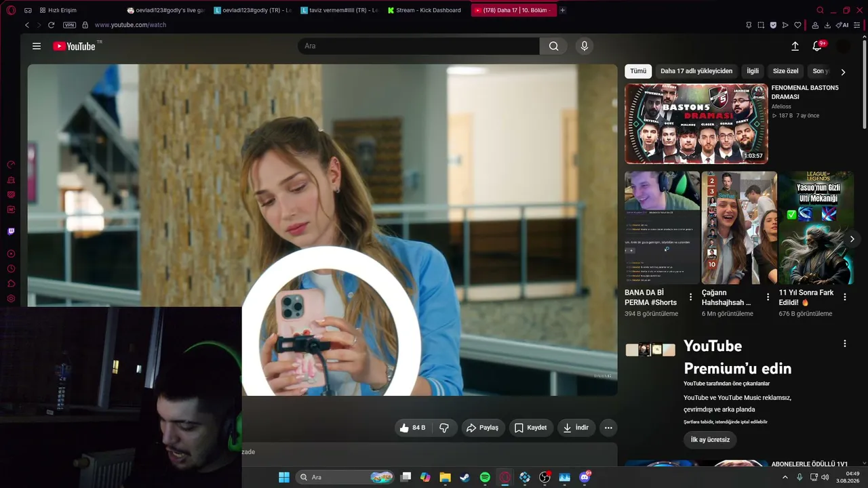Open Steam from the taskbar

465,477
